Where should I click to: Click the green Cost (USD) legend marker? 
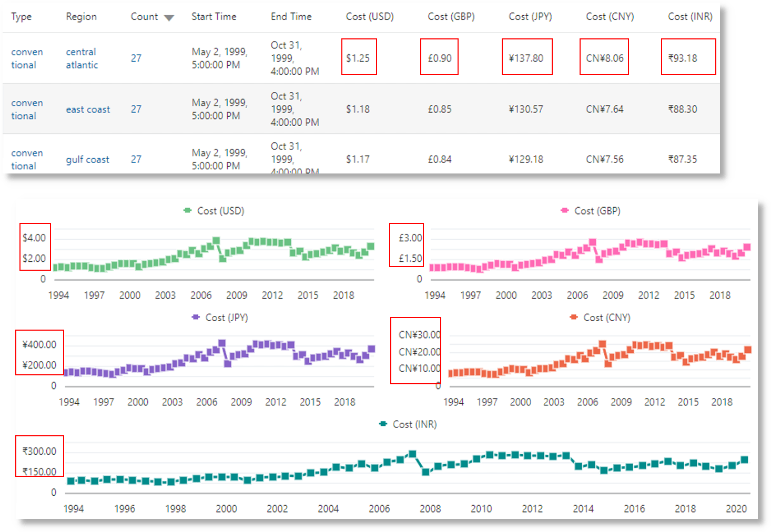187,210
